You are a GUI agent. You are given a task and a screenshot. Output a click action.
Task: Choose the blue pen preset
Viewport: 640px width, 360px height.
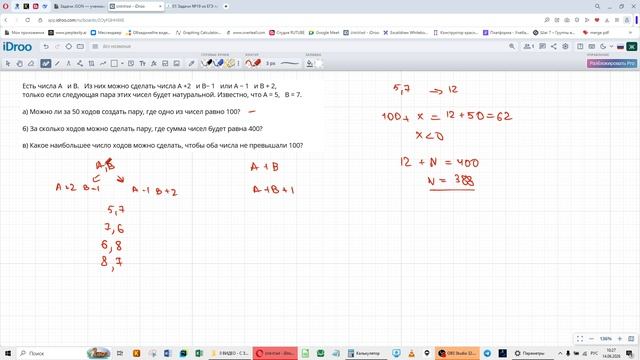pos(219,63)
